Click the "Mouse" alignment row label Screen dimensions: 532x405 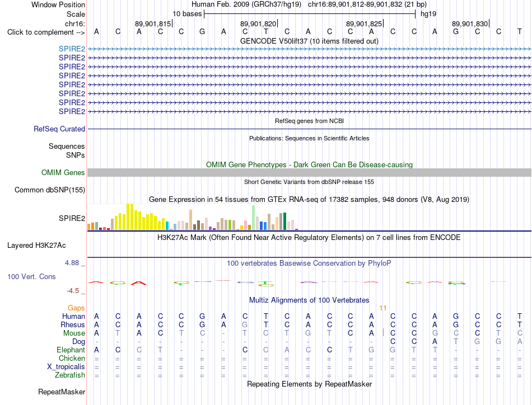(74, 333)
